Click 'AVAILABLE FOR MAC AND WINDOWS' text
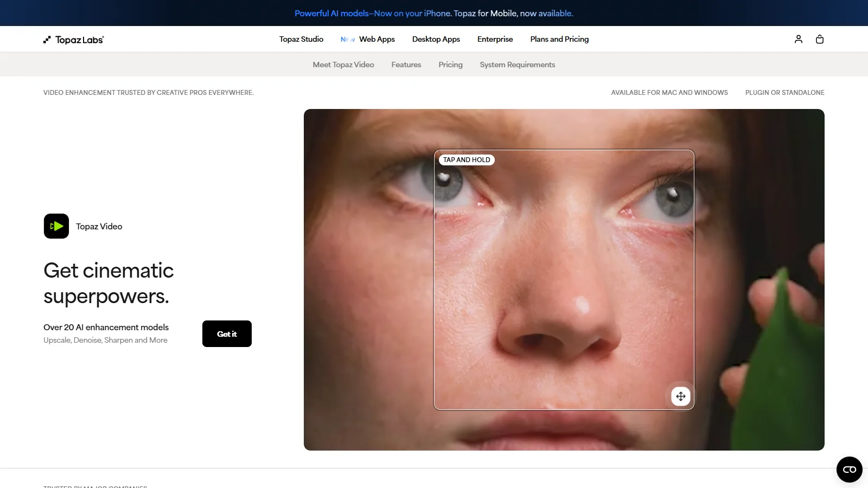Screen dimensions: 868x488 coord(669,93)
